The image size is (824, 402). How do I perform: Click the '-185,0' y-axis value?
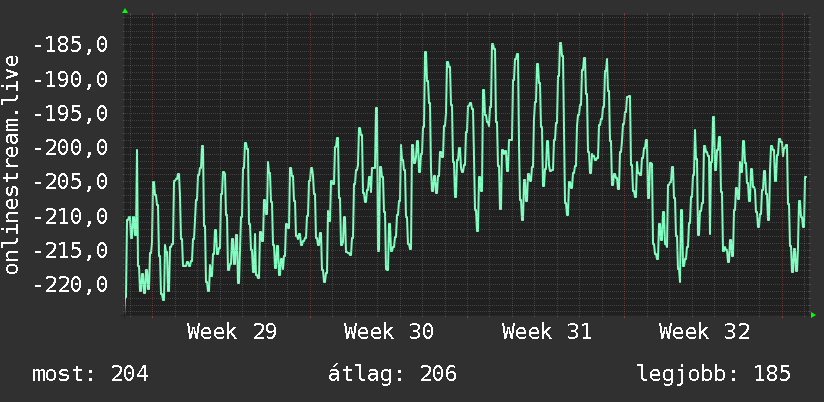[70, 46]
